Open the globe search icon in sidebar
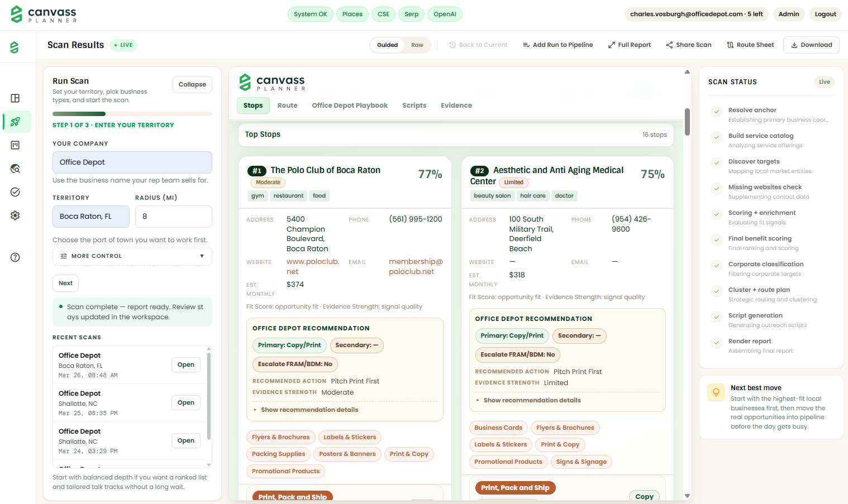 click(15, 169)
